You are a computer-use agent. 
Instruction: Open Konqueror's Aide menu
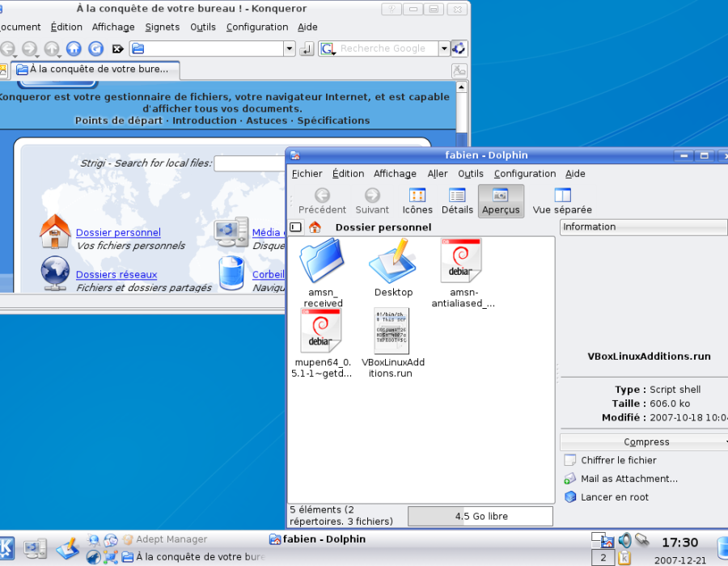click(x=307, y=27)
